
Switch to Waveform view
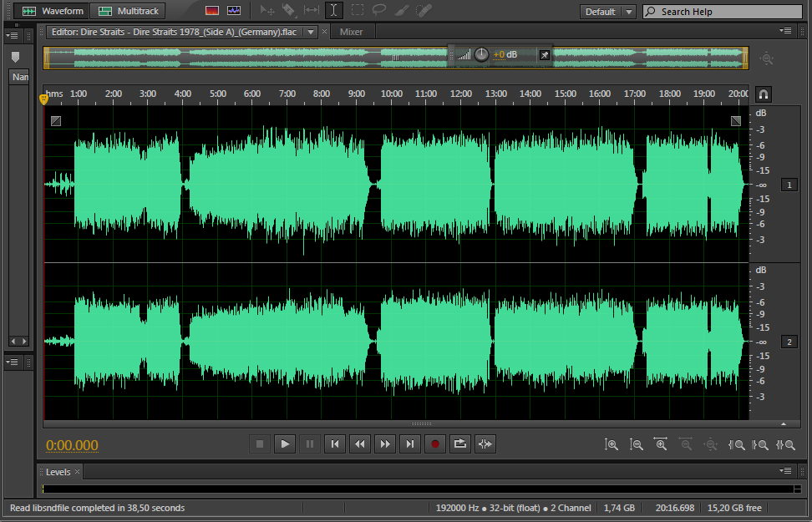52,11
